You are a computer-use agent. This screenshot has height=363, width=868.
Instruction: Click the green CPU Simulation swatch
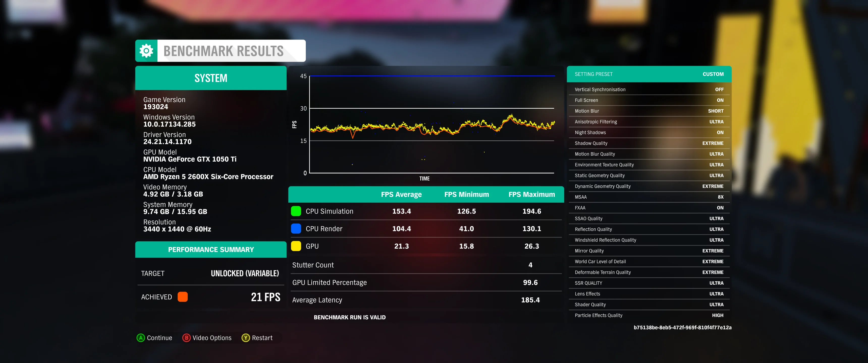pyautogui.click(x=296, y=211)
